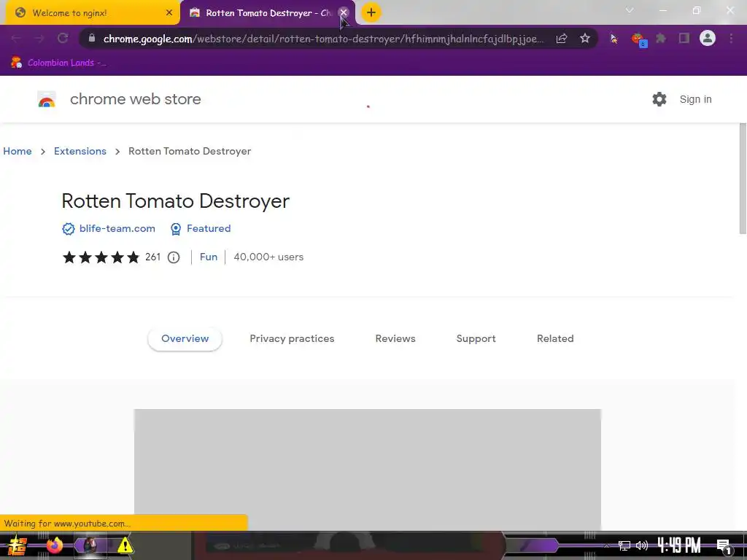Open the Support tab
This screenshot has height=560, width=747.
476,338
